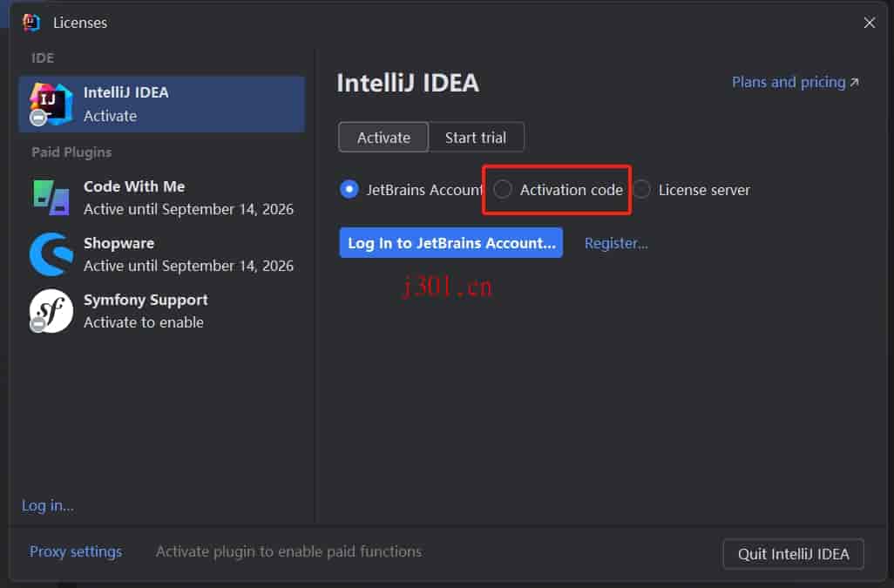894x588 pixels.
Task: Choose the Activation code radio option
Action: click(x=502, y=189)
